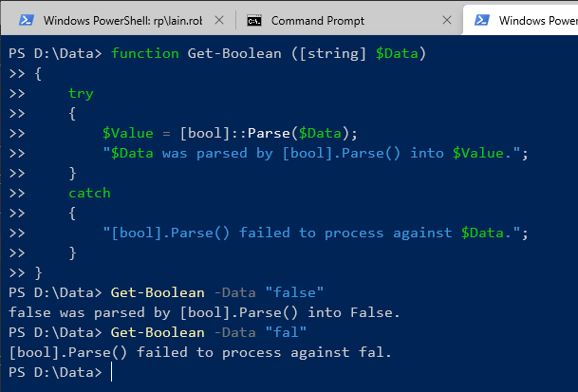Screen dimensions: 578x392
Task: Click the Command Prompt tab icon
Action: pos(253,20)
